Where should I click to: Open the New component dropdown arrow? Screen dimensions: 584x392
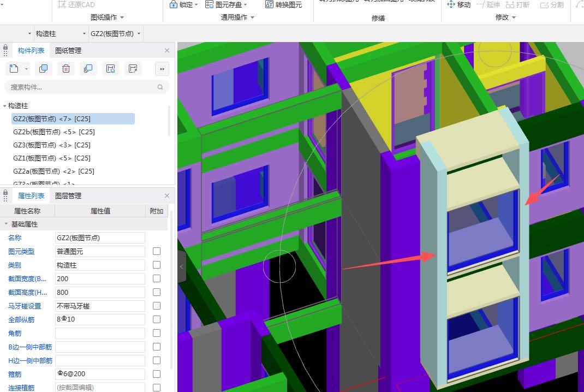pos(26,69)
